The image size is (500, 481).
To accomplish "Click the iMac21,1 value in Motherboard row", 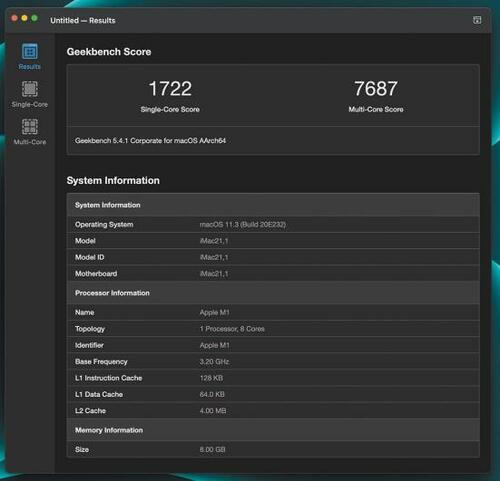I will click(214, 274).
